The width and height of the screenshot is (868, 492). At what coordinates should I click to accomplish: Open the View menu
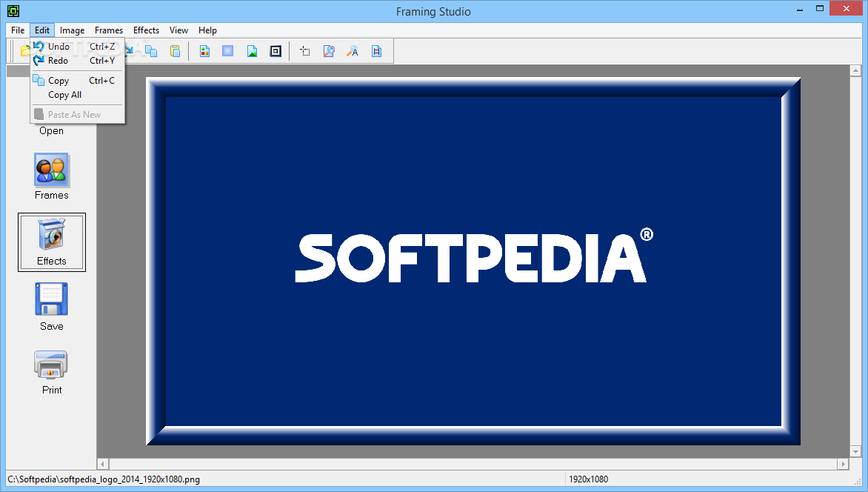178,30
